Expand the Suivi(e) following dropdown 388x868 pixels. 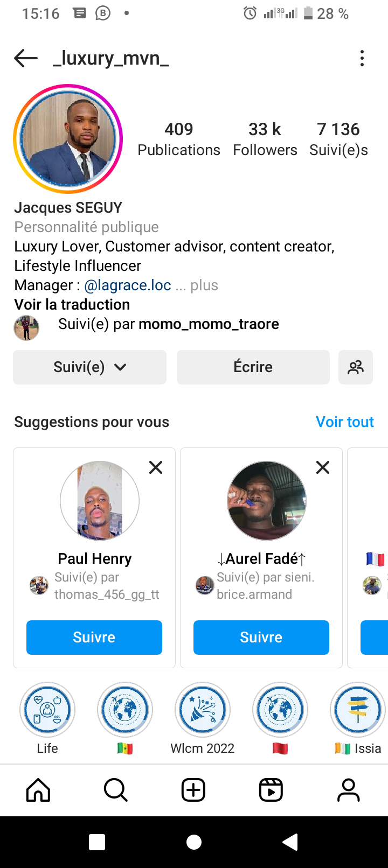pyautogui.click(x=89, y=367)
